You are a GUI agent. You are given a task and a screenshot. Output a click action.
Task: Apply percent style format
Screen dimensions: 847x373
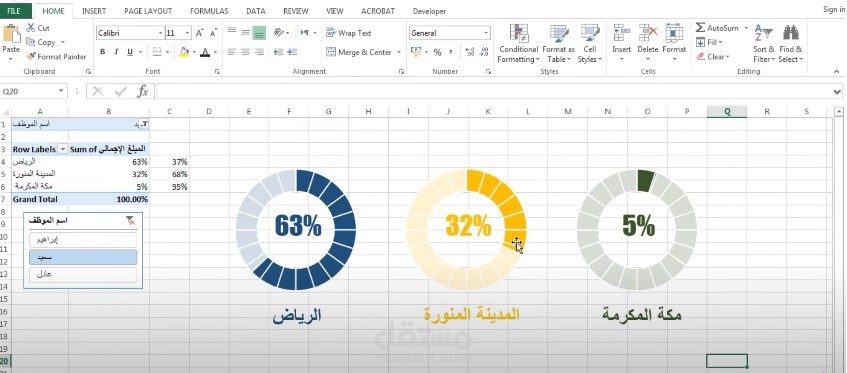(x=437, y=52)
